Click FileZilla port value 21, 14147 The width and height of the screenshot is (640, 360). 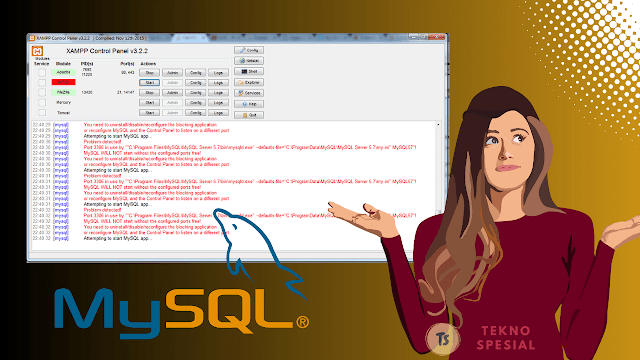tap(126, 92)
